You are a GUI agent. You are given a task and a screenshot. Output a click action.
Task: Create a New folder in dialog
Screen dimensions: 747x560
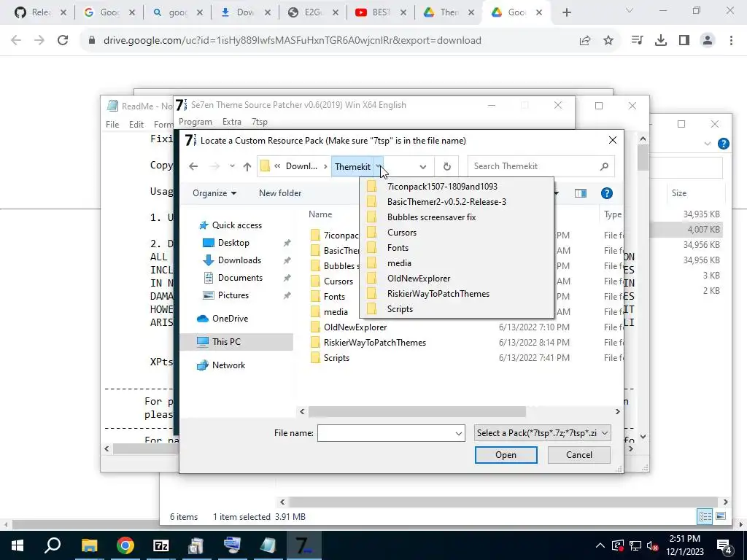tap(280, 192)
